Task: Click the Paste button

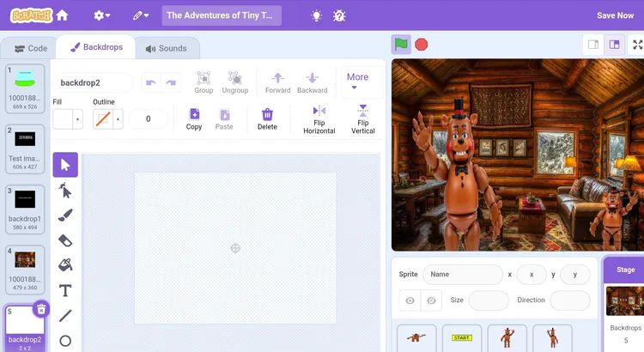Action: (x=224, y=119)
